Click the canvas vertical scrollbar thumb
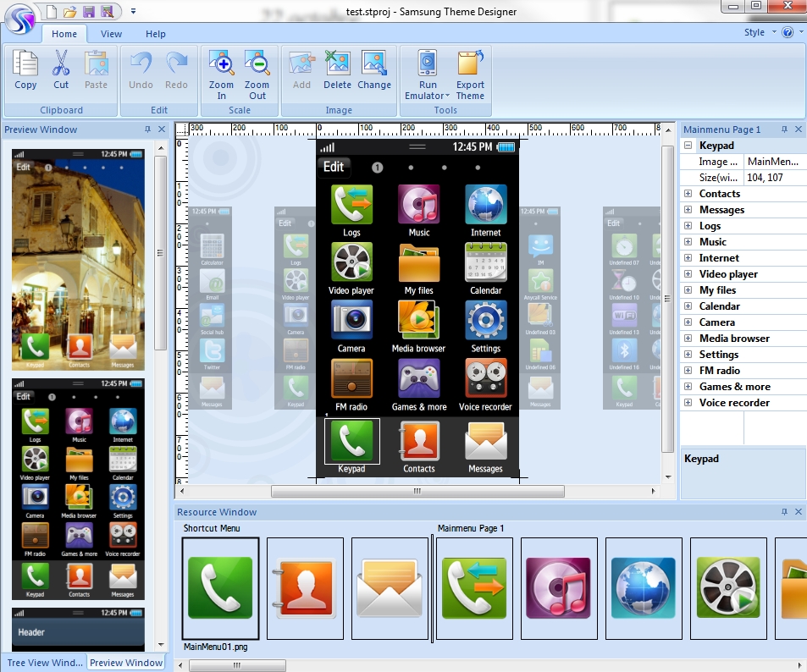This screenshot has height=672, width=807. pos(667,299)
